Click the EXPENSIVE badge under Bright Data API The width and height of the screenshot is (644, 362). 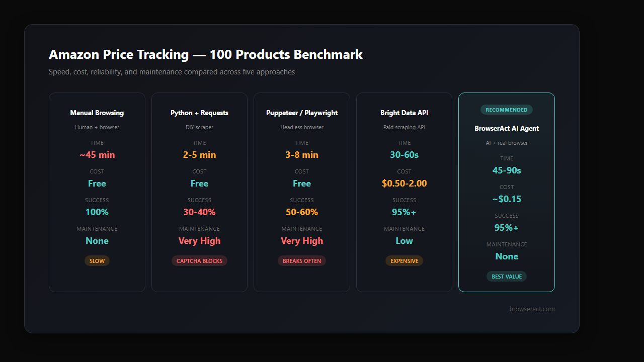pos(404,260)
